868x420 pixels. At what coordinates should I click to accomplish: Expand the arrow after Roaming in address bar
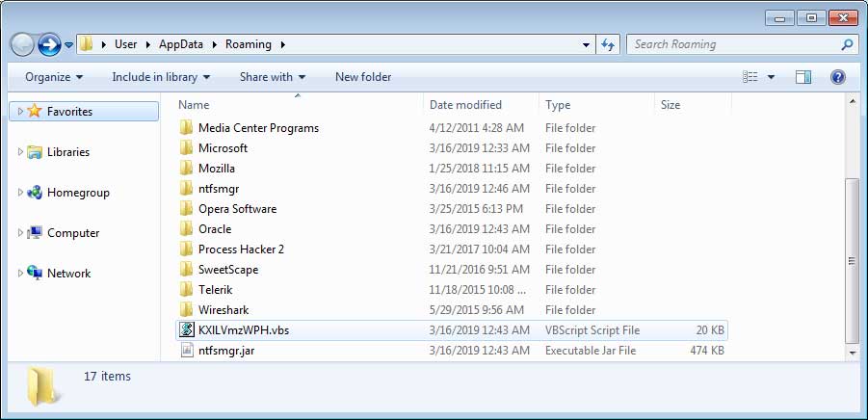283,45
